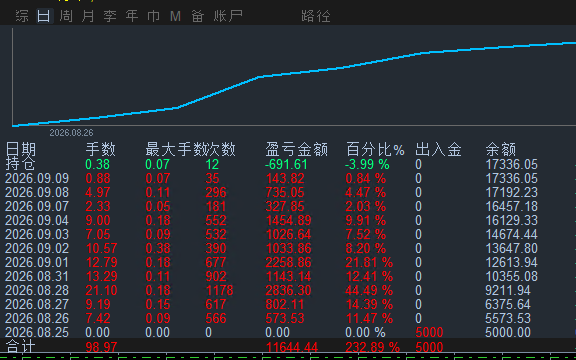Select the 2026.09.01 date row
The height and width of the screenshot is (360, 576).
point(37,262)
